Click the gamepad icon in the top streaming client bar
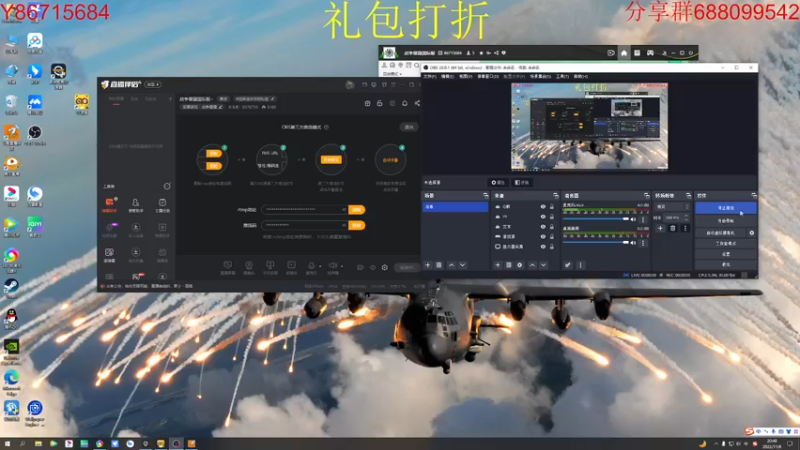This screenshot has width=800, height=450. click(651, 53)
